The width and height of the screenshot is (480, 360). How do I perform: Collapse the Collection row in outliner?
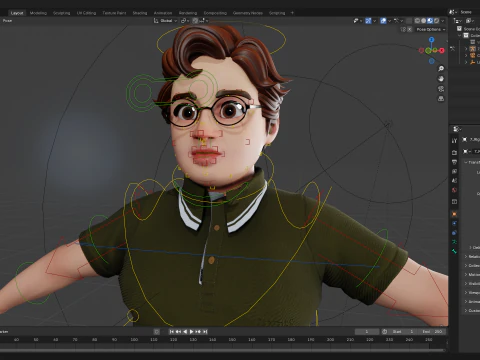(x=460, y=35)
